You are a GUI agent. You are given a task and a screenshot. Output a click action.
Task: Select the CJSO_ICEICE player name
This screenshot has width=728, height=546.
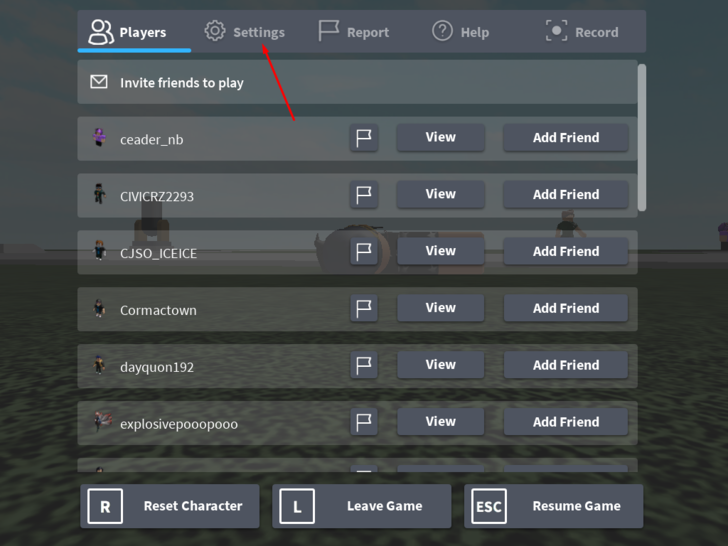[x=158, y=254]
